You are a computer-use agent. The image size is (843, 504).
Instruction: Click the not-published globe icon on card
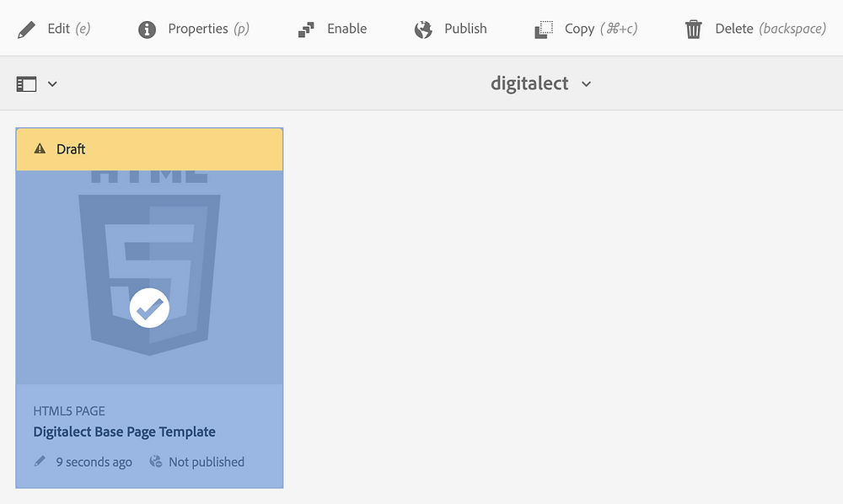click(x=155, y=462)
